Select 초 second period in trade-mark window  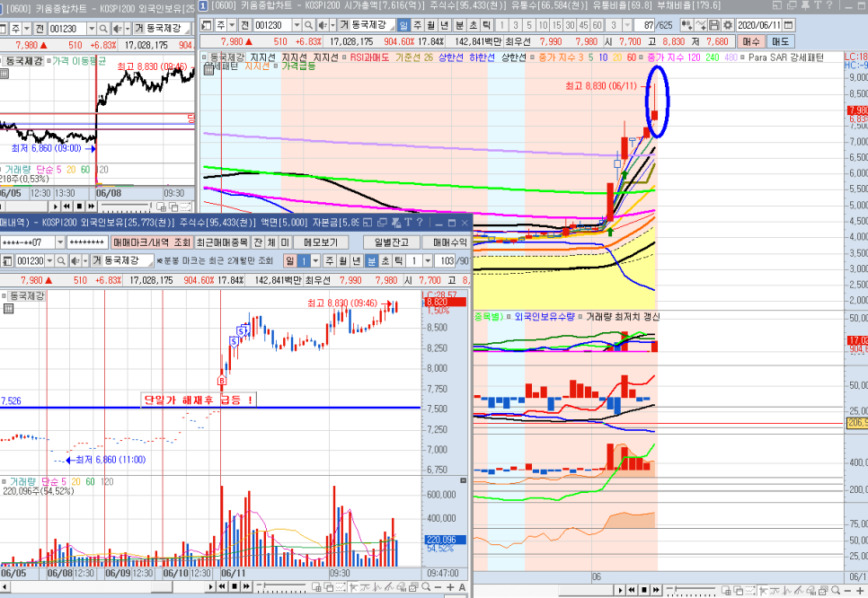click(x=385, y=260)
